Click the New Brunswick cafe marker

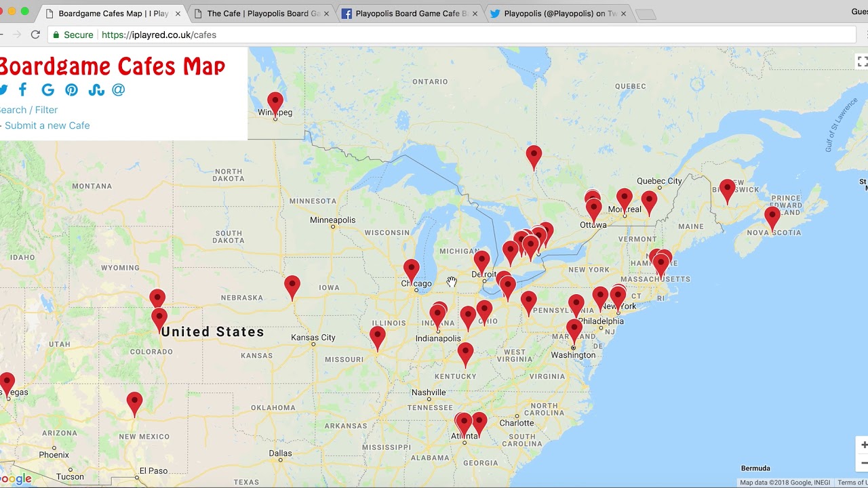point(728,192)
